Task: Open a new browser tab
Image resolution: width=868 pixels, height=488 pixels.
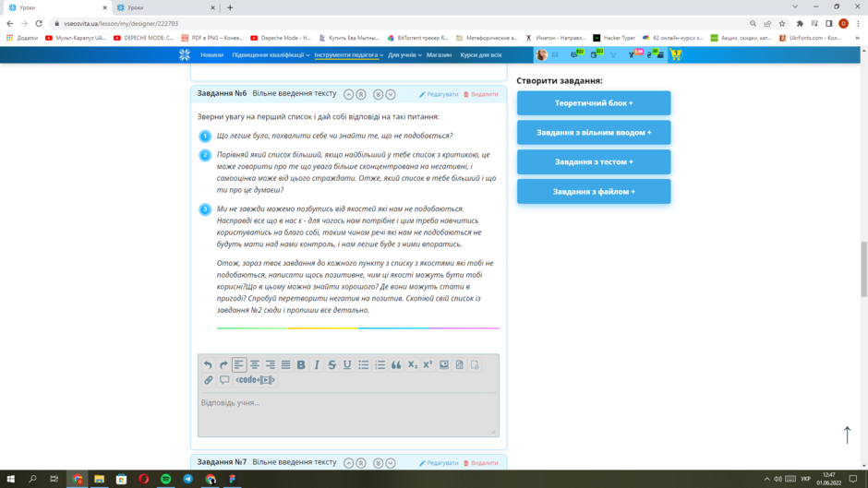Action: tap(230, 7)
